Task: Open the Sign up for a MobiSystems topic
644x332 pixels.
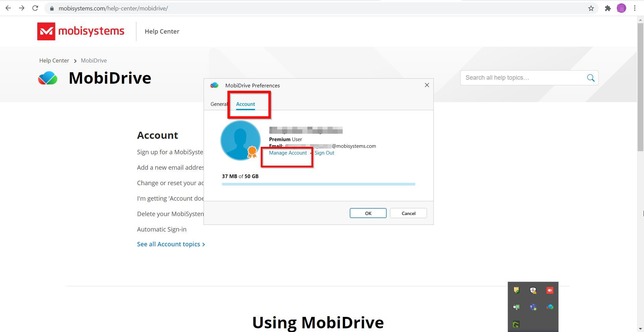Action: tap(170, 152)
